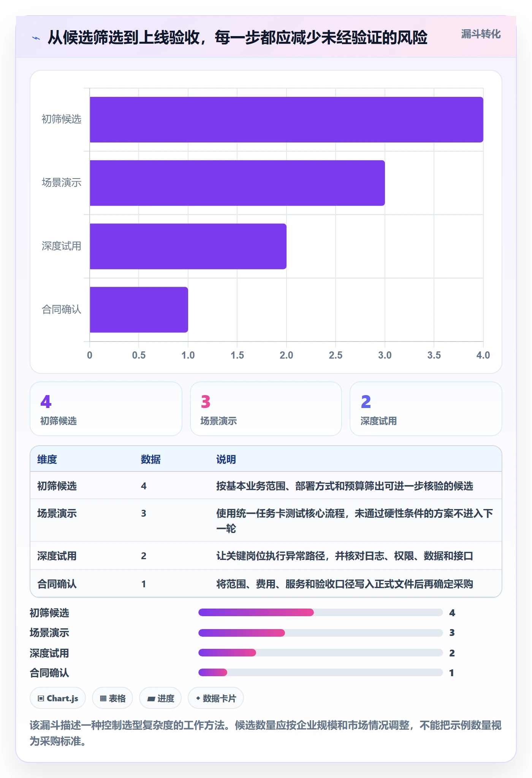532x778 pixels.
Task: Click the 说明 column header
Action: [226, 459]
